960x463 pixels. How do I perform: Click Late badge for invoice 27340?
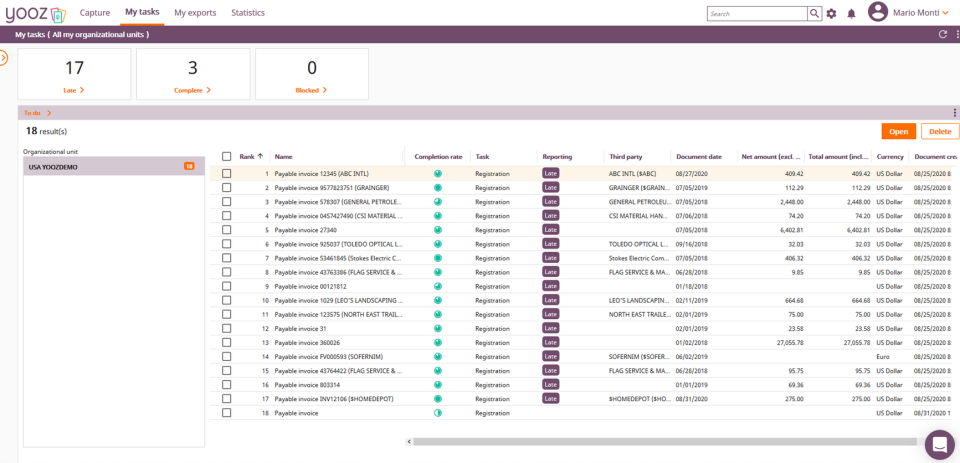pos(550,230)
